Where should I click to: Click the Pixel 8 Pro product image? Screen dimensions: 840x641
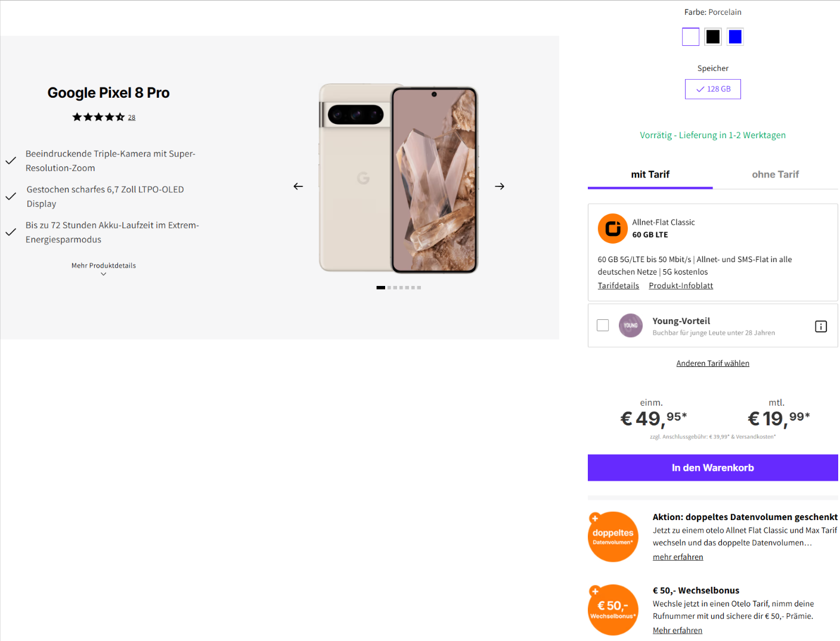(398, 179)
